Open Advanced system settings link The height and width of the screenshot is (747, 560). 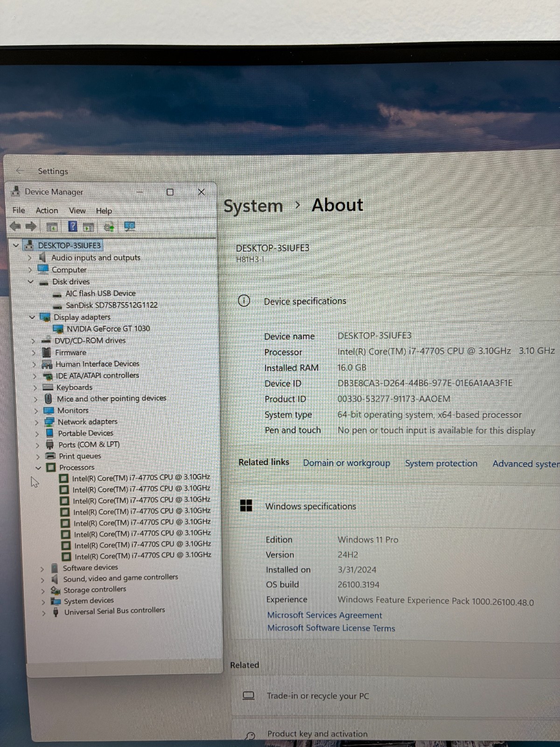point(526,464)
